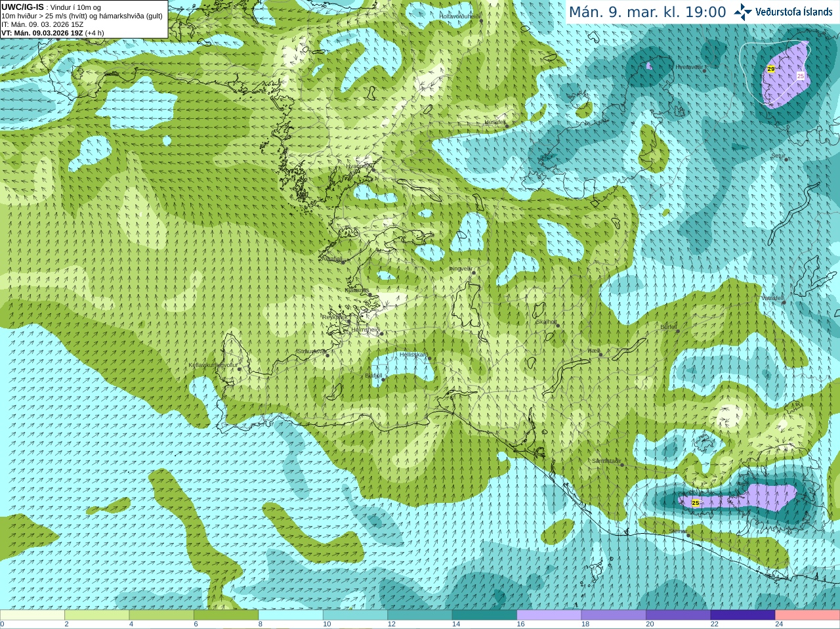The image size is (840, 629).
Task: Click the Hæll station label
Action: pyautogui.click(x=593, y=351)
